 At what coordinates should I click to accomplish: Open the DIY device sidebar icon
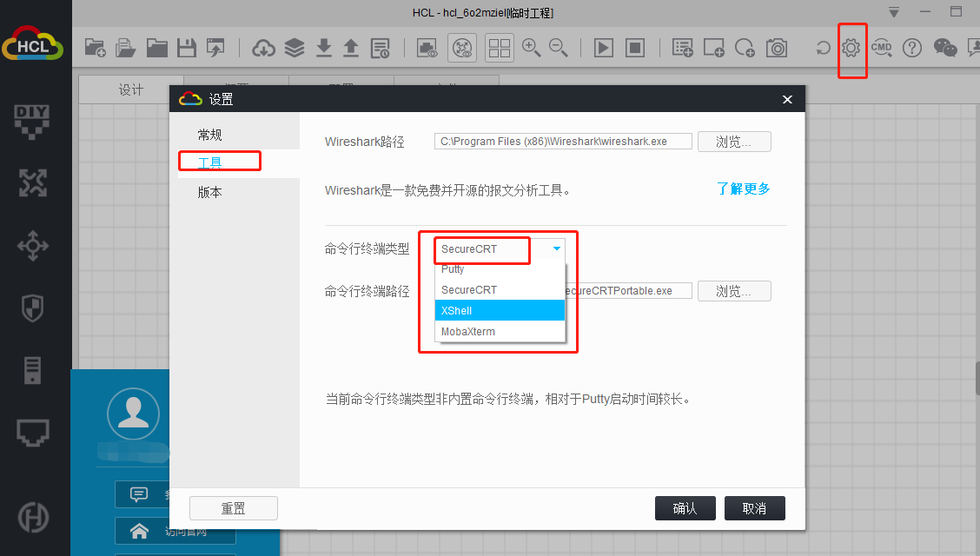click(32, 122)
